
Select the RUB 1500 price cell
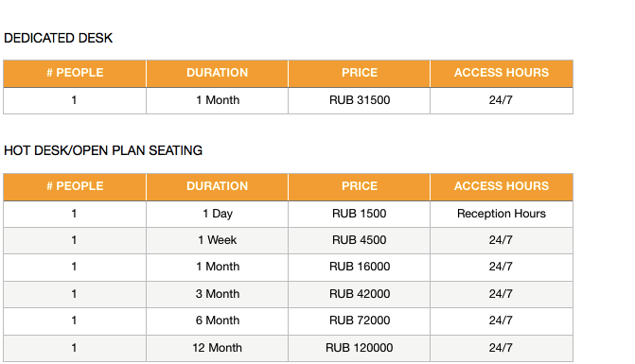tap(360, 214)
